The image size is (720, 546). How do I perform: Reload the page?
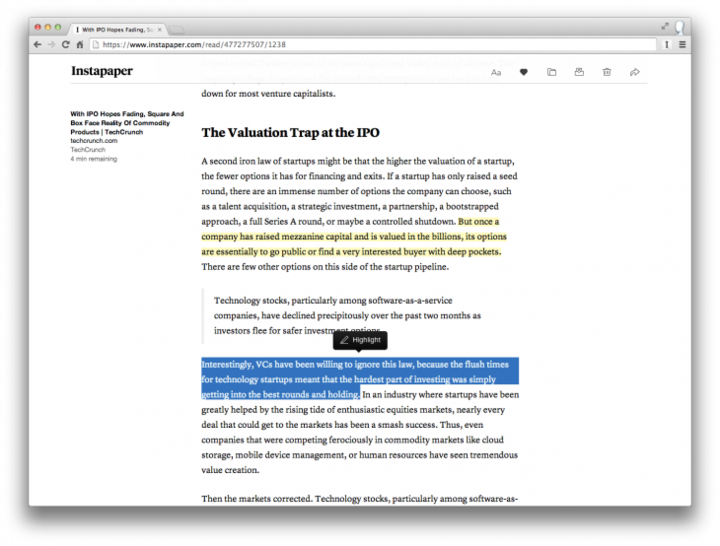66,45
